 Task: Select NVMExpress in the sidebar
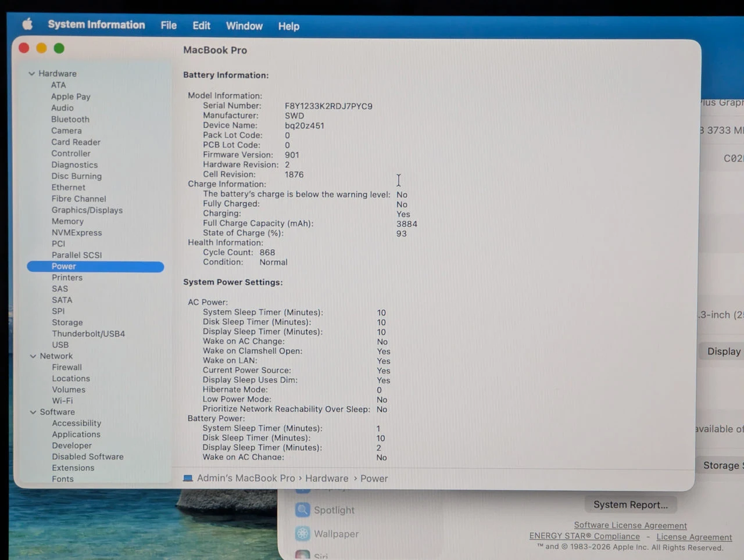point(77,232)
